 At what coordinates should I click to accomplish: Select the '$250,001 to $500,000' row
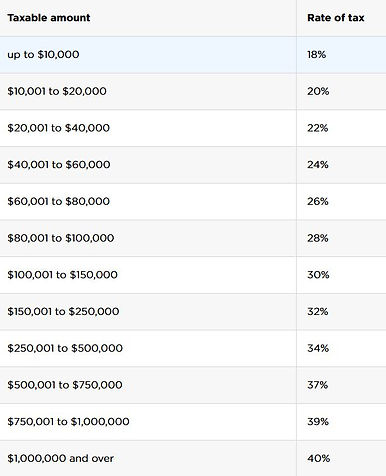click(193, 348)
